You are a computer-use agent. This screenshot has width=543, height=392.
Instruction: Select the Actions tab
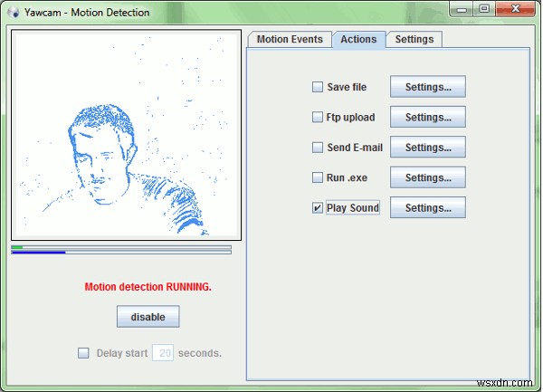point(358,39)
